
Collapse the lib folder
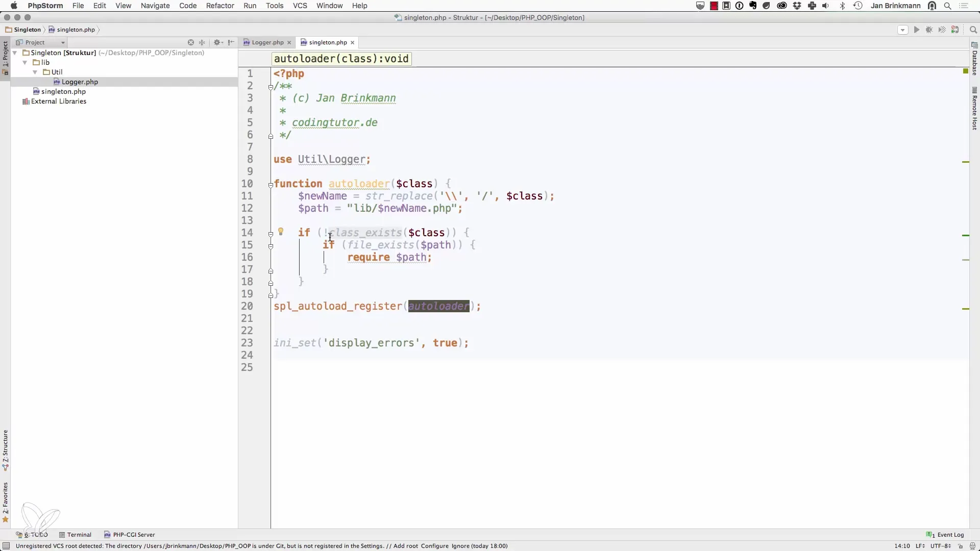[25, 62]
